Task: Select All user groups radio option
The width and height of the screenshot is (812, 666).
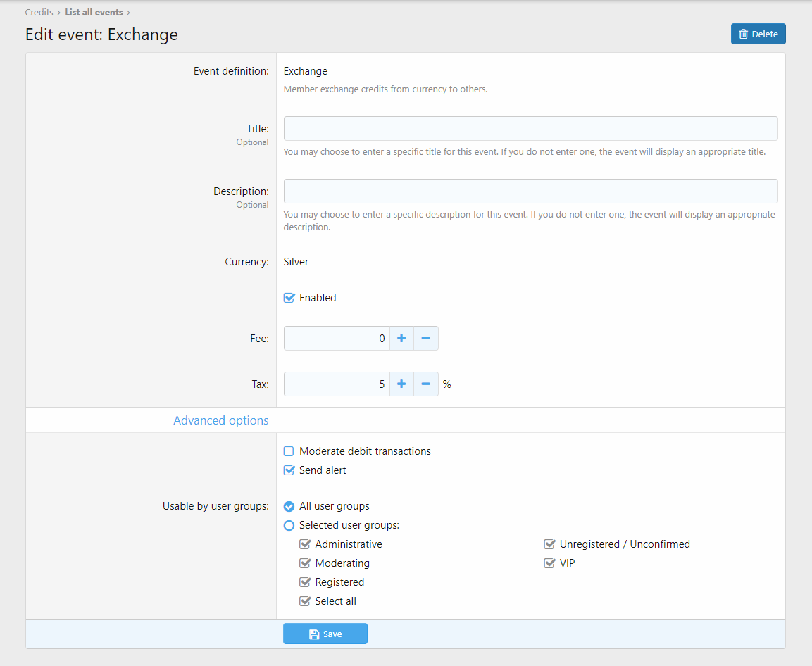Action: (x=289, y=506)
